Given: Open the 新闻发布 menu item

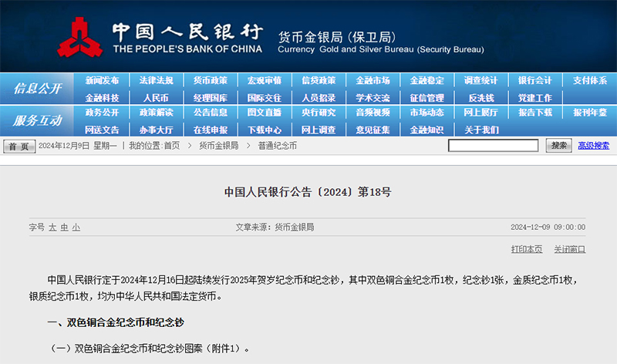Looking at the screenshot, I should (102, 80).
